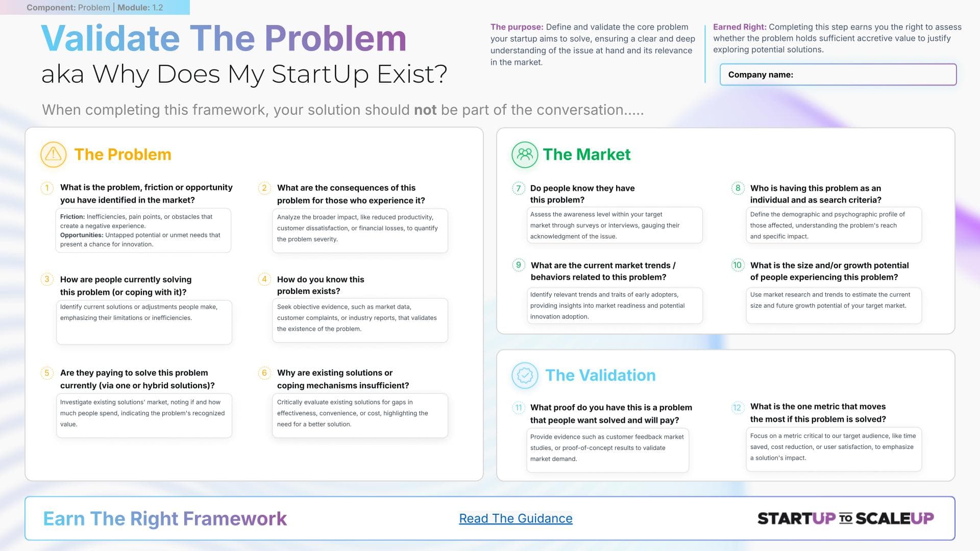Click the Component: Problem module label
This screenshot has height=551, width=980.
coord(95,8)
